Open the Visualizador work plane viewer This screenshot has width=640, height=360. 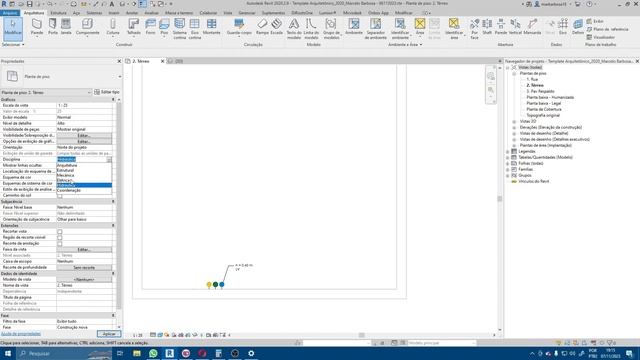(x=601, y=37)
